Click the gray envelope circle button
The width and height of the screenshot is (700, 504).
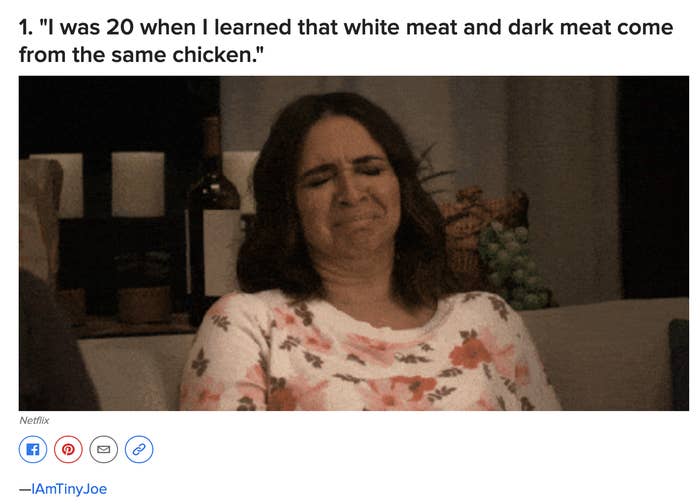coord(104,449)
